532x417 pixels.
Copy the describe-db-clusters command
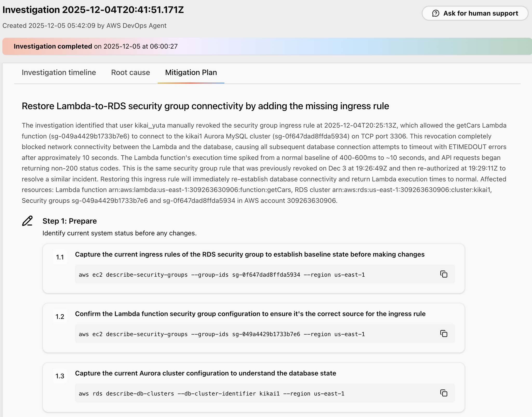coord(444,393)
